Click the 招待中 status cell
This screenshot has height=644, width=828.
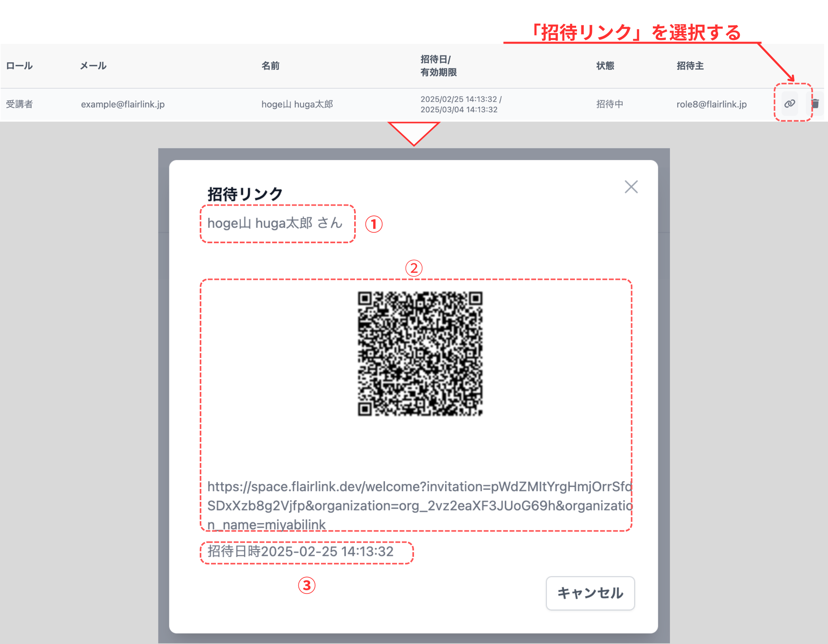tap(609, 104)
